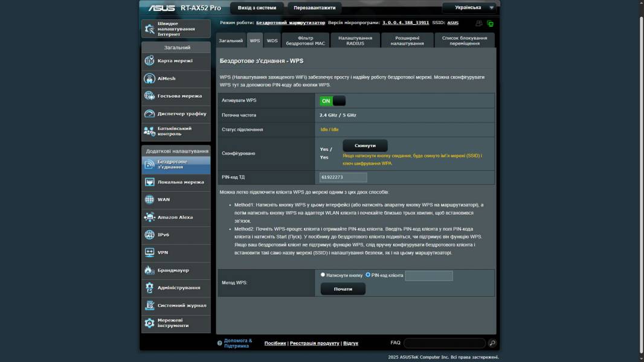Open the VPN sidebar icon
Viewport: 644px width, 362px height.
click(149, 252)
